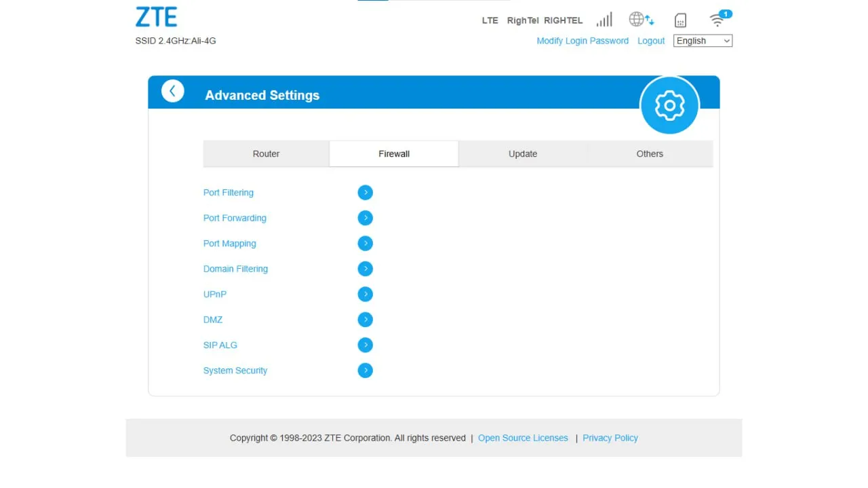Log out using the Logout link
This screenshot has width=868, height=488.
651,41
